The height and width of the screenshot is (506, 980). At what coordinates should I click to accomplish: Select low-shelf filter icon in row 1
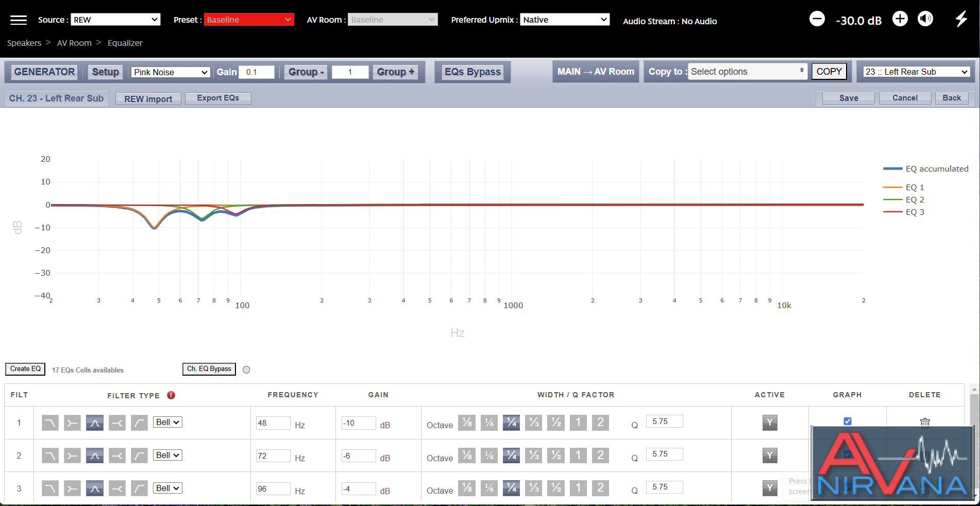tap(72, 423)
